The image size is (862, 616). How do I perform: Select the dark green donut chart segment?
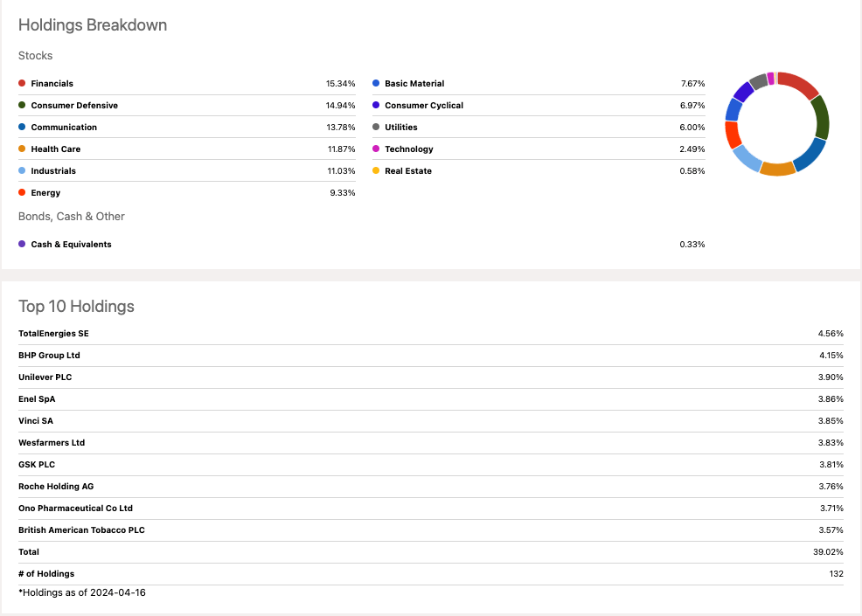point(820,119)
